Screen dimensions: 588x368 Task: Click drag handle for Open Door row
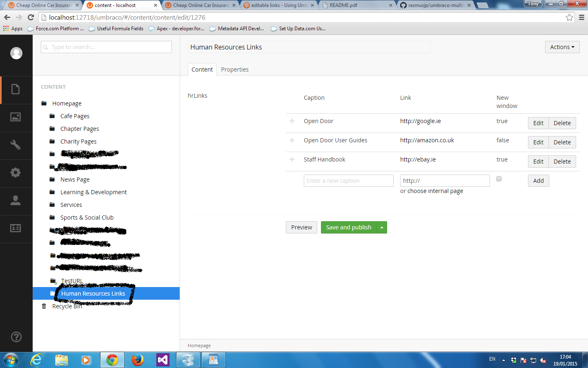click(x=292, y=121)
